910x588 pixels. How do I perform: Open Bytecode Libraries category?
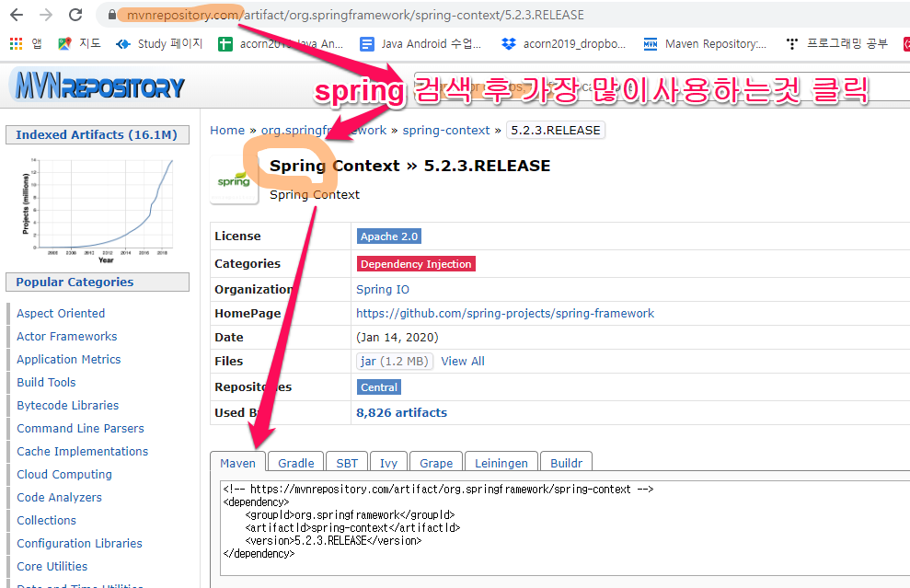[67, 405]
